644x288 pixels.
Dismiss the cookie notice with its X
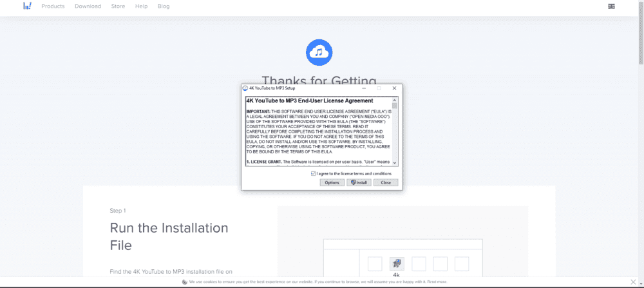pos(633,282)
